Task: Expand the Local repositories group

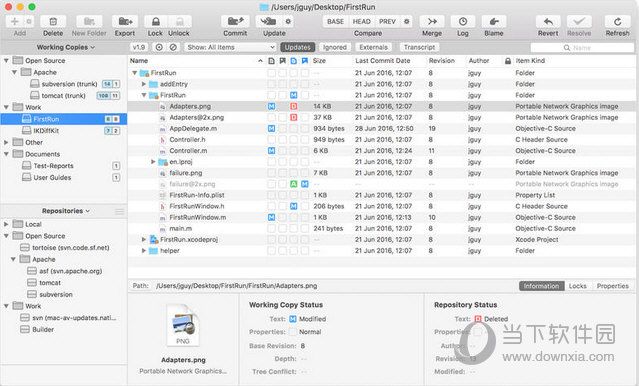Action: point(6,224)
